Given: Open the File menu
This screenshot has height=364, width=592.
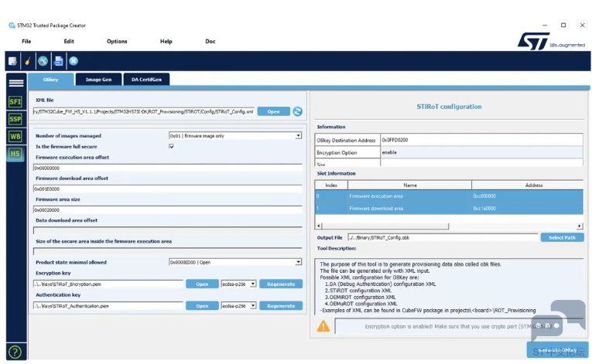Looking at the screenshot, I should click(26, 42).
